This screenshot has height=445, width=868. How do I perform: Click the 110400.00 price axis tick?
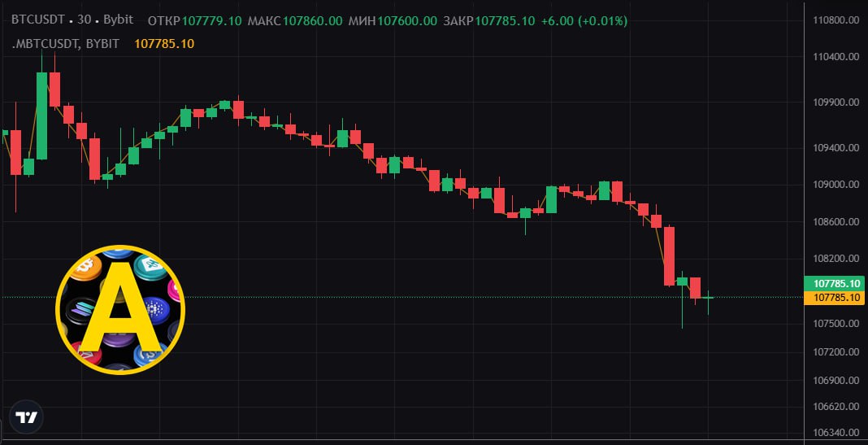[x=835, y=56]
